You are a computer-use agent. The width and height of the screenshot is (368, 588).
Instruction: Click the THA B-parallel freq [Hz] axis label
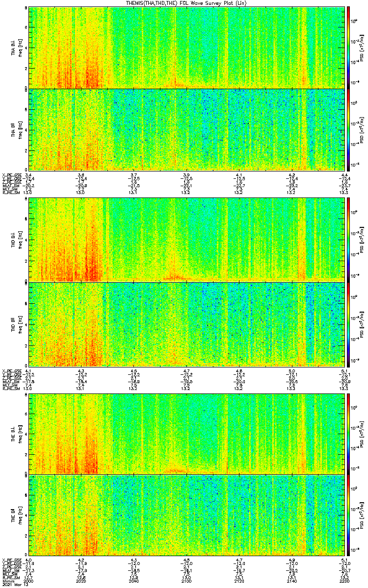21,129
